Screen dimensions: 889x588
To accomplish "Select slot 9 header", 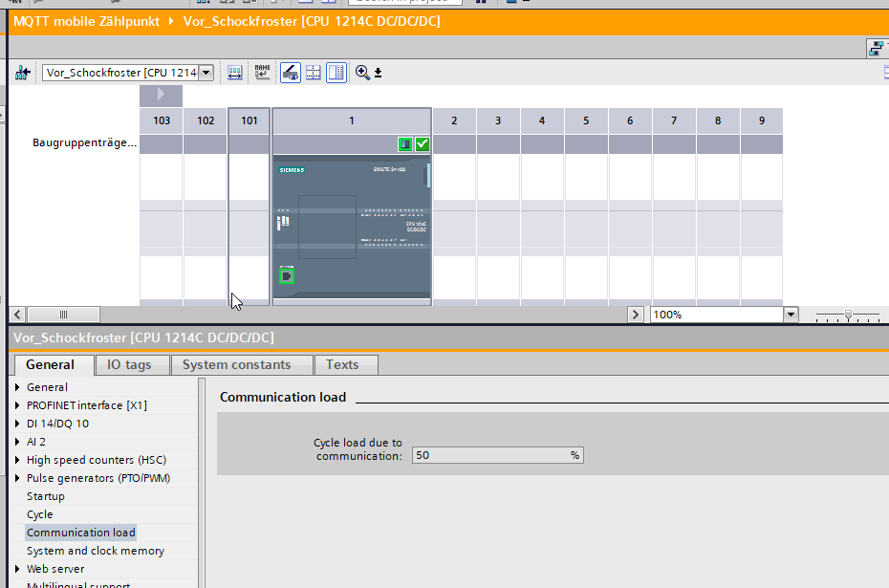I will [762, 120].
